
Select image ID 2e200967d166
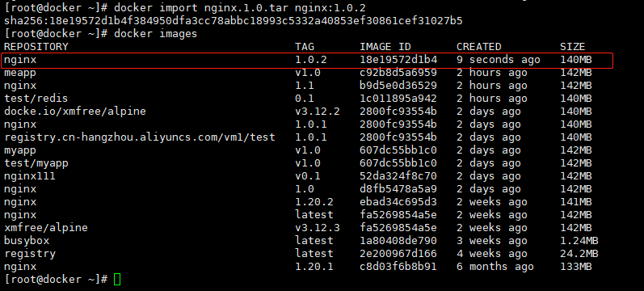pyautogui.click(x=398, y=254)
